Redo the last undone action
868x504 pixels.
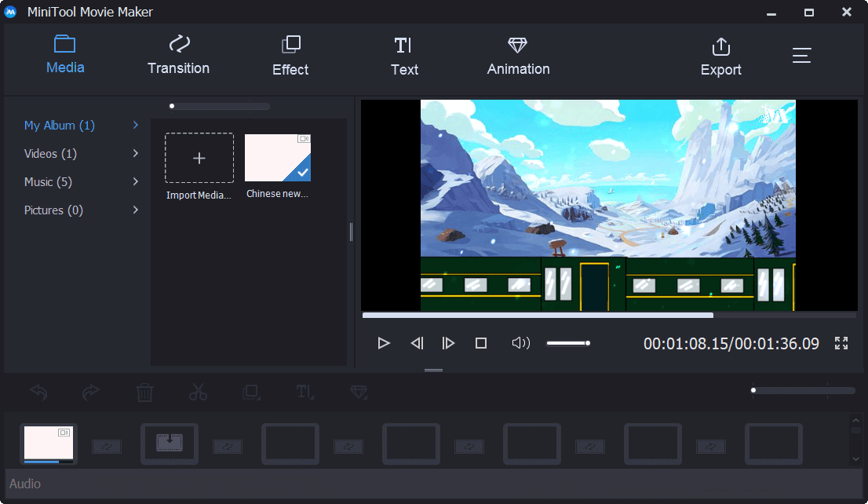(x=91, y=392)
